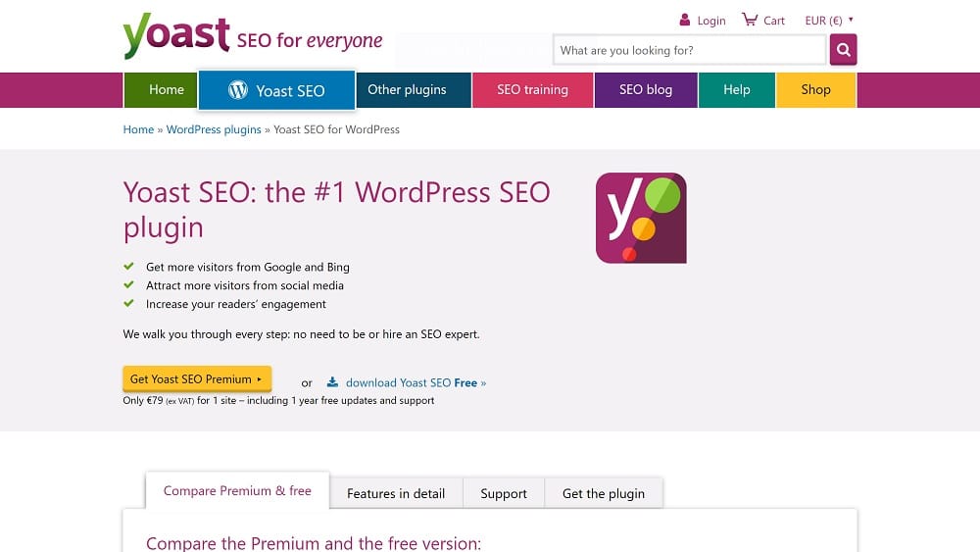Open the SEO blog menu item
Image resolution: width=980 pixels, height=552 pixels.
point(646,90)
